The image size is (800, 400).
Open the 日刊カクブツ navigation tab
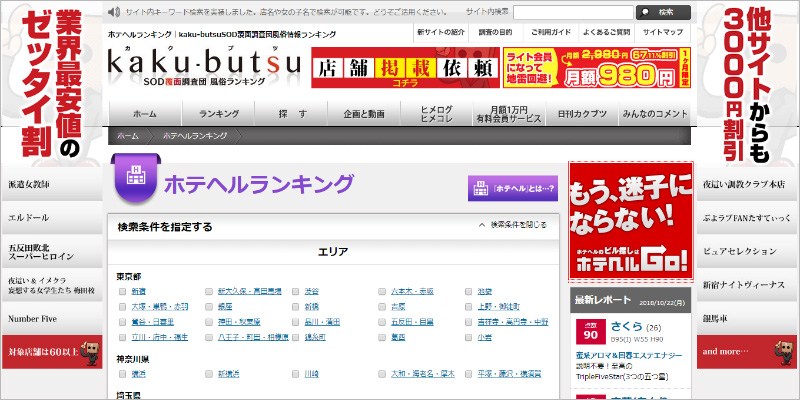point(582,113)
